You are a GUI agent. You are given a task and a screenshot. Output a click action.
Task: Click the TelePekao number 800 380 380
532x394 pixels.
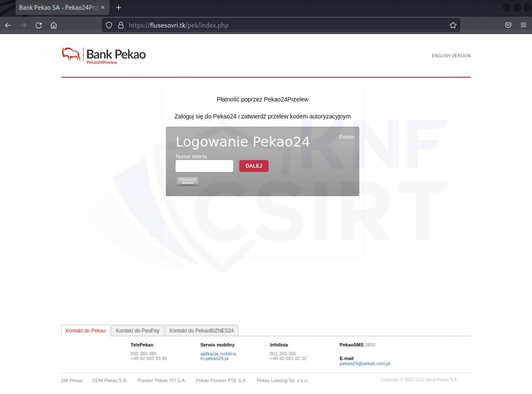point(144,354)
